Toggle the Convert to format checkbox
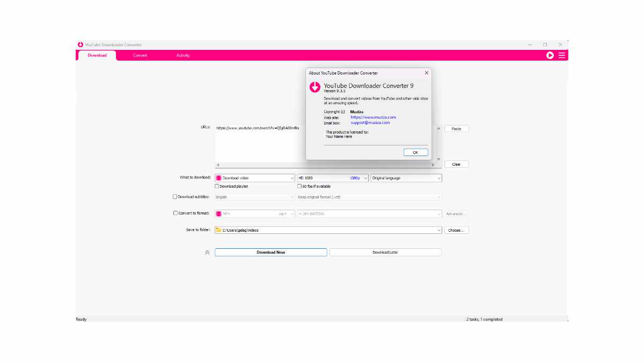Viewport: 644px width, 362px height. (x=175, y=213)
